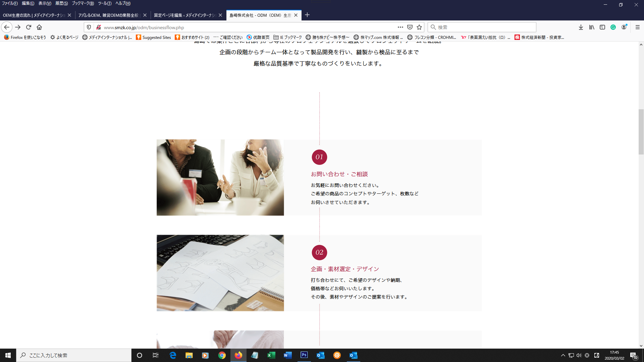
Task: Open メディアインターナショナル bookmark
Action: coord(107,37)
